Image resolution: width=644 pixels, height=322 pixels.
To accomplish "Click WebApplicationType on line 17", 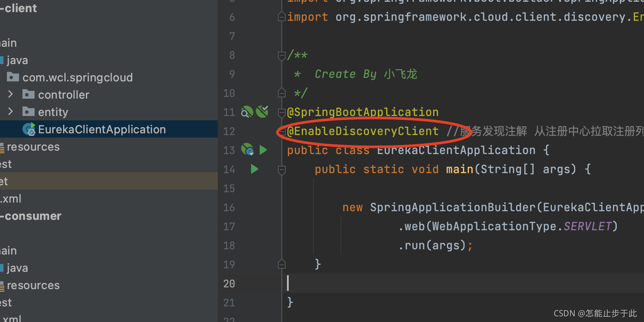I will click(494, 226).
